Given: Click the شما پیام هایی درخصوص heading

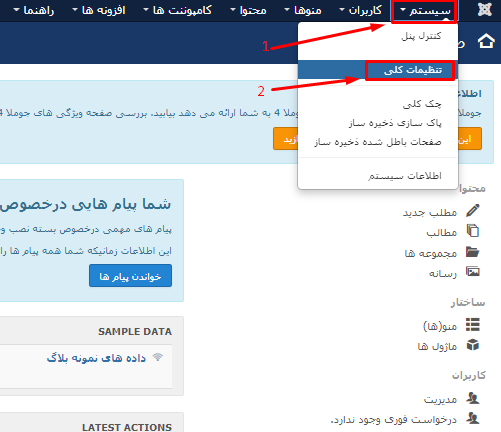Looking at the screenshot, I should (x=86, y=203).
